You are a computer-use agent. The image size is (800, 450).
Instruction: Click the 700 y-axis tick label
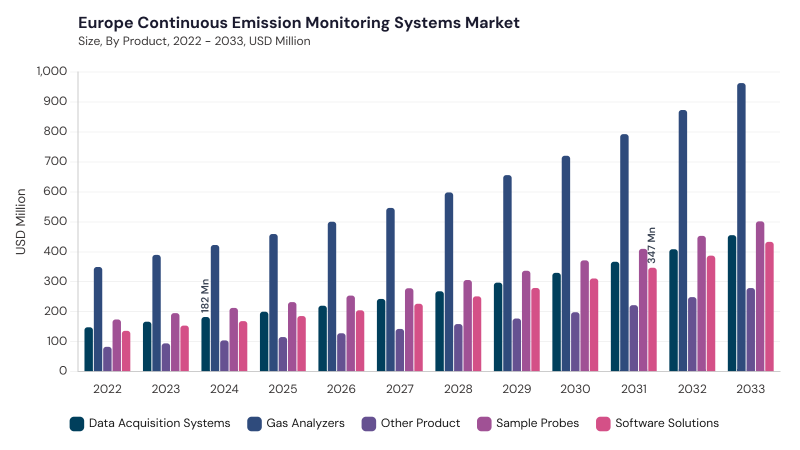(x=56, y=162)
